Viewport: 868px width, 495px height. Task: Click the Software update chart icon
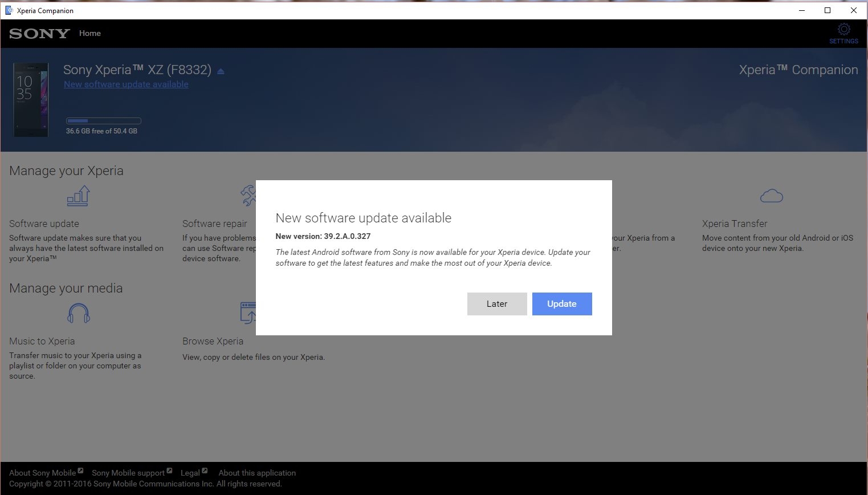(x=79, y=196)
